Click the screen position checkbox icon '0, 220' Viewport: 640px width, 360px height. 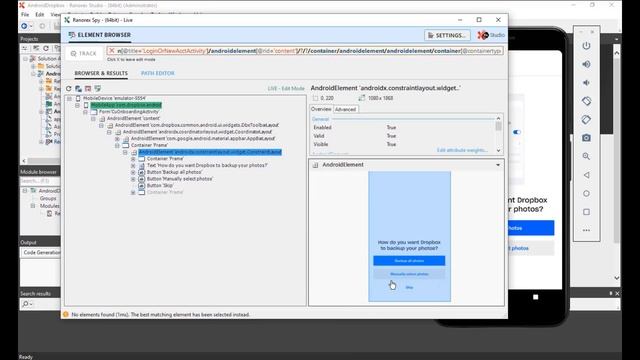[x=315, y=98]
